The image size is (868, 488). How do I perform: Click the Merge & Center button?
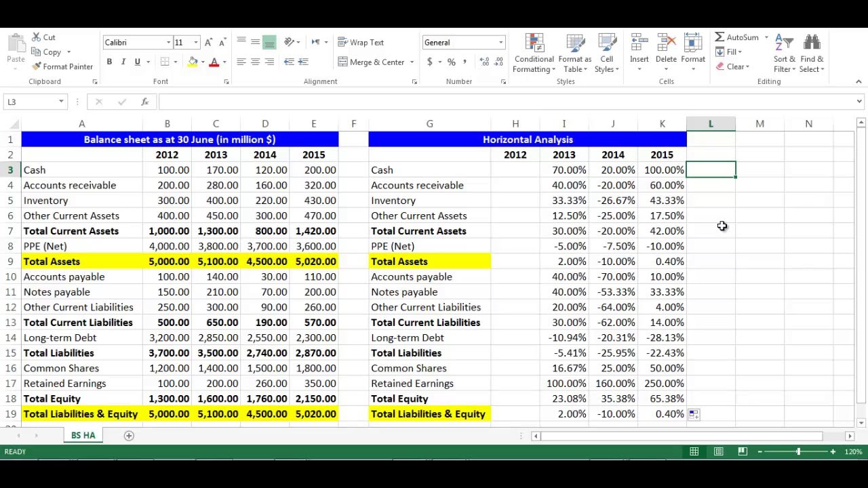point(371,62)
